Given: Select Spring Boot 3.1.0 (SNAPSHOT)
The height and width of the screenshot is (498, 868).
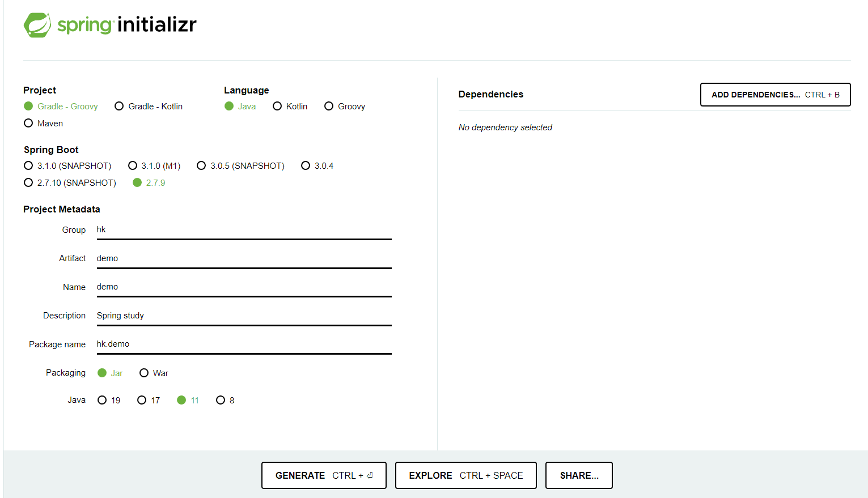Looking at the screenshot, I should (x=67, y=166).
